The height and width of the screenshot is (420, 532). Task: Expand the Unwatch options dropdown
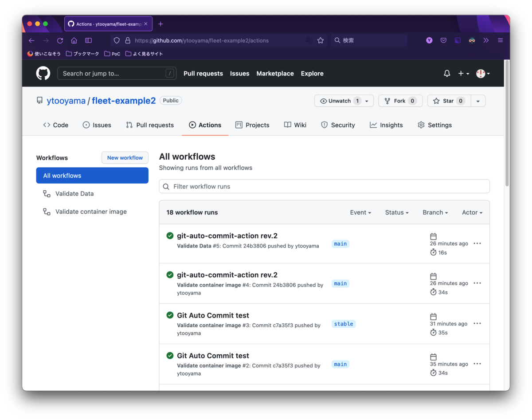[x=367, y=101]
